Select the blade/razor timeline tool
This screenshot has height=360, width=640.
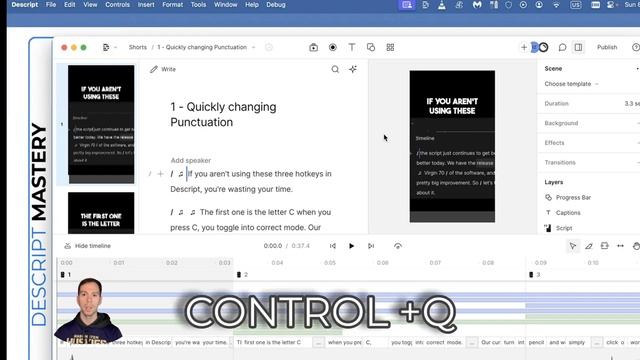pos(589,246)
